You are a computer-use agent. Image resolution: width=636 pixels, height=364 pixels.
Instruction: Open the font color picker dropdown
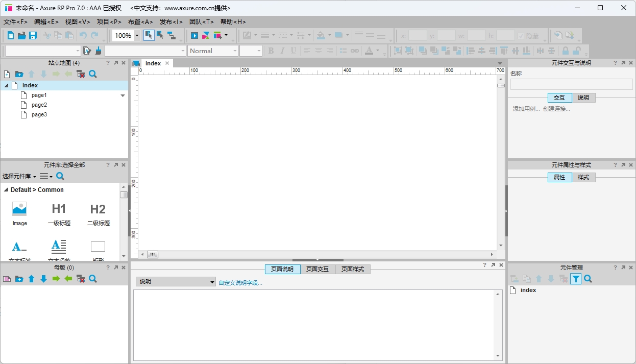click(378, 51)
